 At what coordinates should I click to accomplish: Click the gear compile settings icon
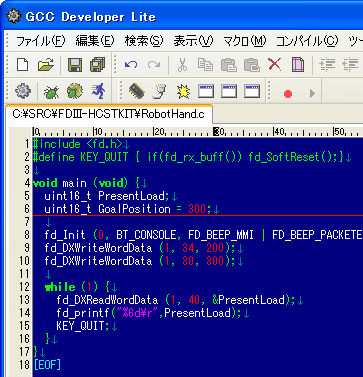click(23, 91)
